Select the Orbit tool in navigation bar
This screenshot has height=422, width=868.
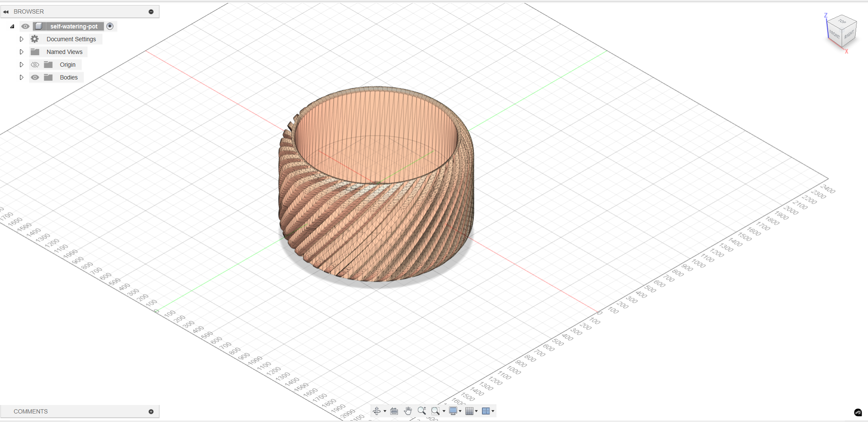click(x=377, y=411)
